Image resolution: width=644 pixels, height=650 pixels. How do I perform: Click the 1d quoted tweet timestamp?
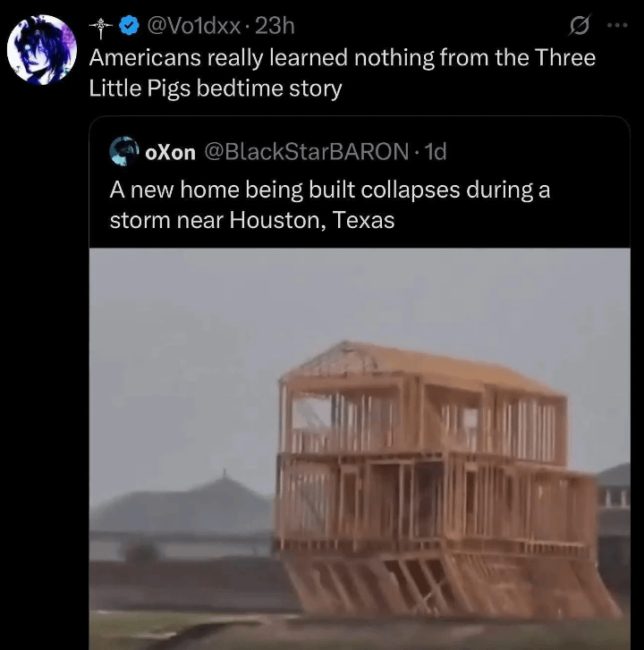(436, 152)
